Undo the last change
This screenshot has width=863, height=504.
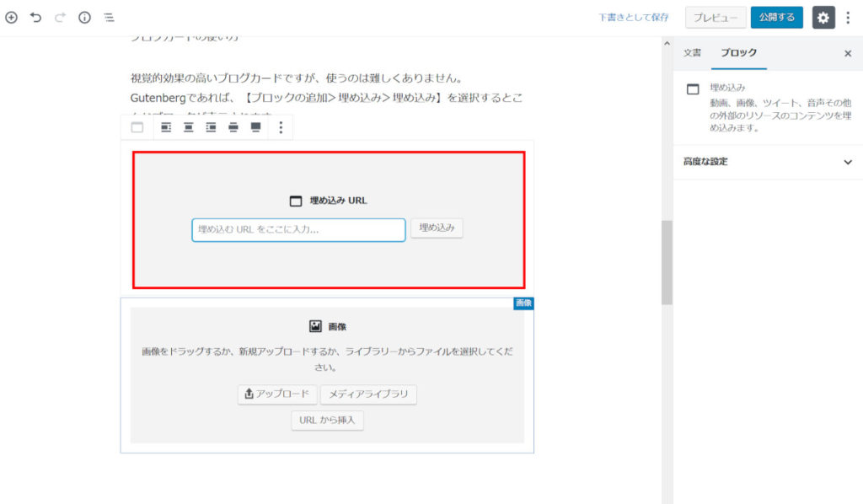(x=35, y=18)
